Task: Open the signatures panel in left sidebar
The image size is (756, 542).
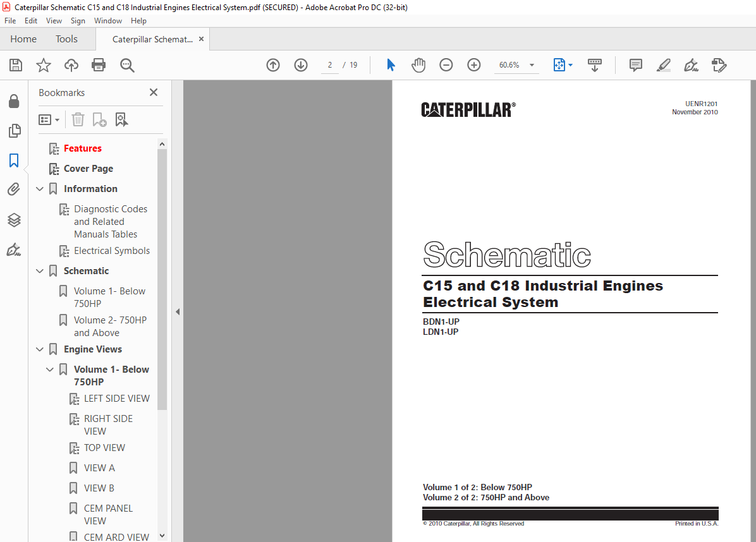Action: pyautogui.click(x=14, y=250)
